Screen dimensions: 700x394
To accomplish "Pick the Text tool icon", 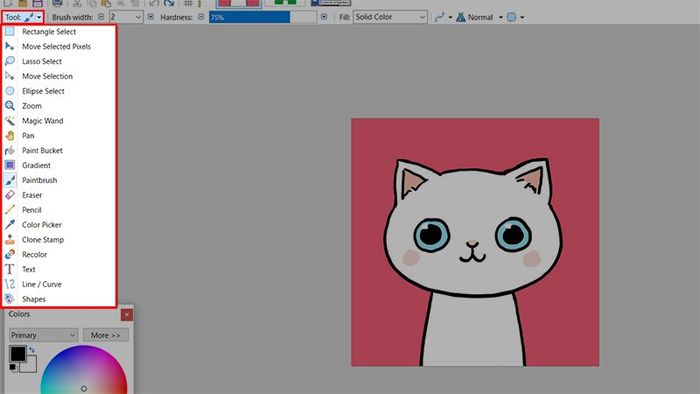I will click(10, 269).
